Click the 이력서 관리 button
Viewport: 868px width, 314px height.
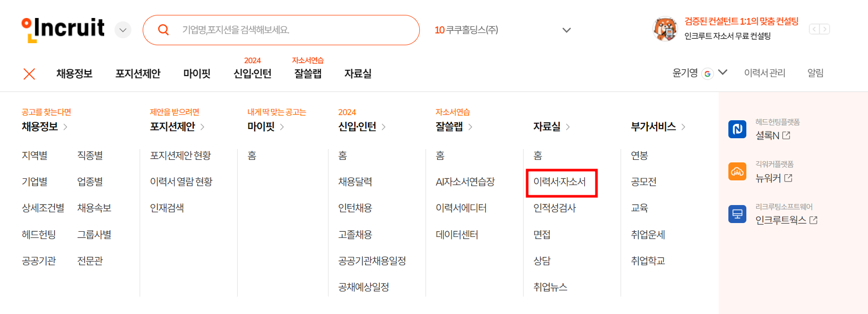coord(764,73)
